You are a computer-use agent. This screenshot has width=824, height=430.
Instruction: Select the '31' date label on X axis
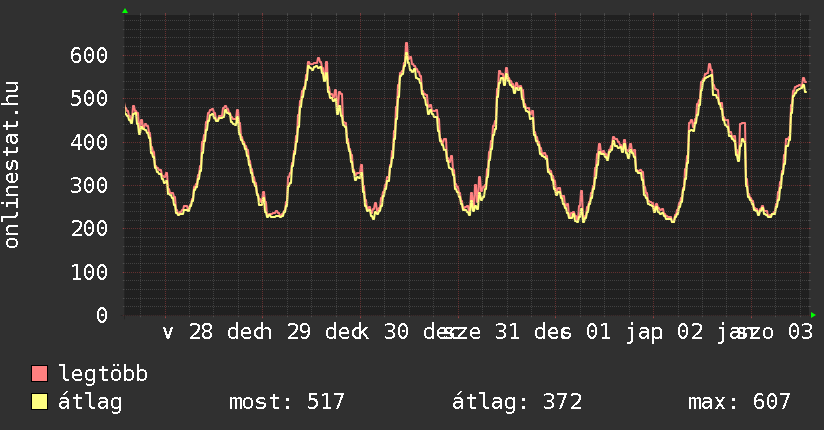[508, 333]
